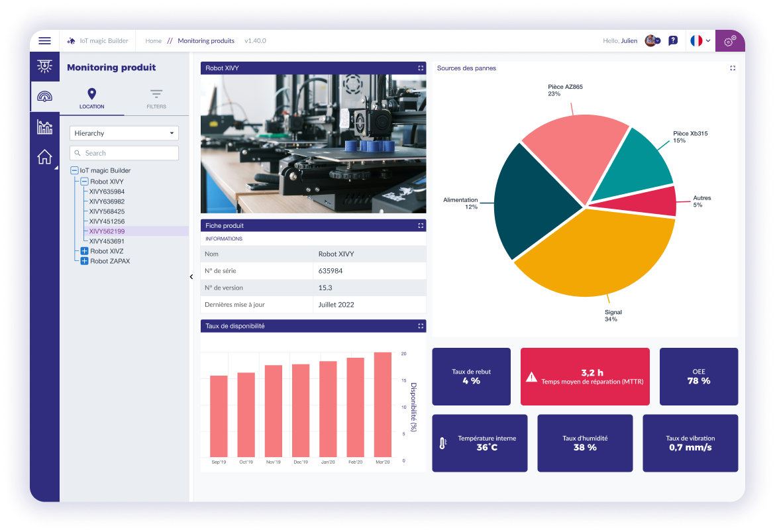Select the alert lamp icon in sidebar
This screenshot has width=775, height=532.
tap(44, 66)
